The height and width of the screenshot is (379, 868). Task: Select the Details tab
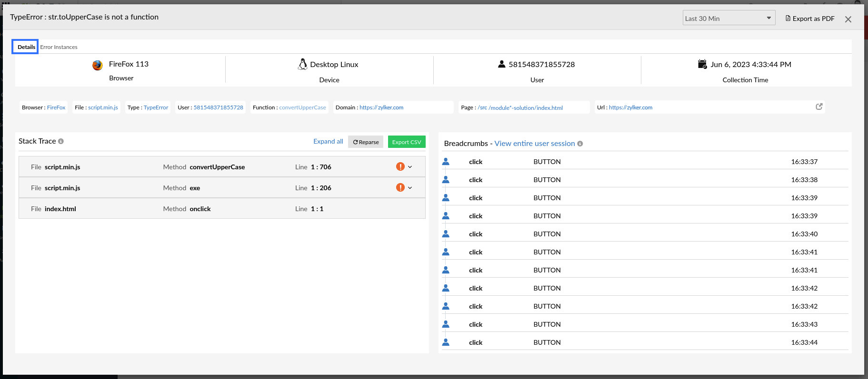pyautogui.click(x=26, y=47)
